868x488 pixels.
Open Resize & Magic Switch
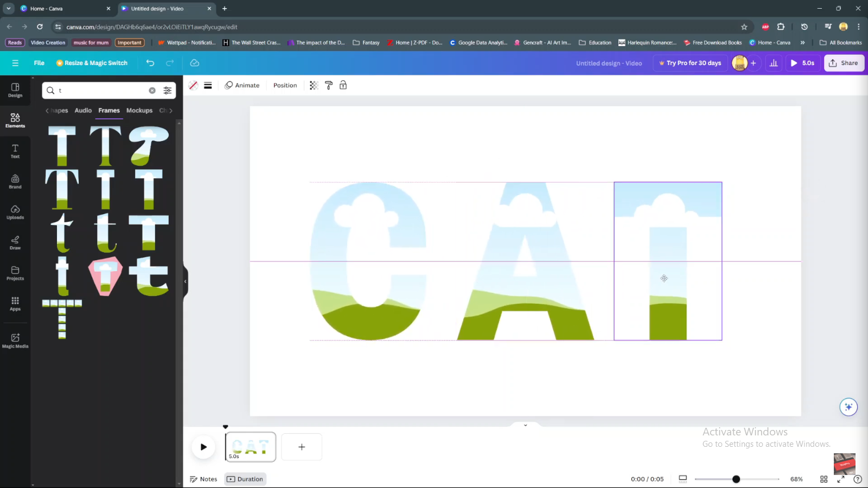(x=92, y=63)
